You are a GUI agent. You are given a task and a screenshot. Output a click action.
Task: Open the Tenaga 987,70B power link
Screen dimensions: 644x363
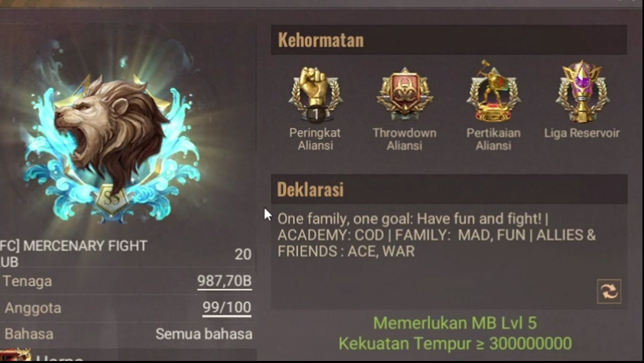coord(224,282)
